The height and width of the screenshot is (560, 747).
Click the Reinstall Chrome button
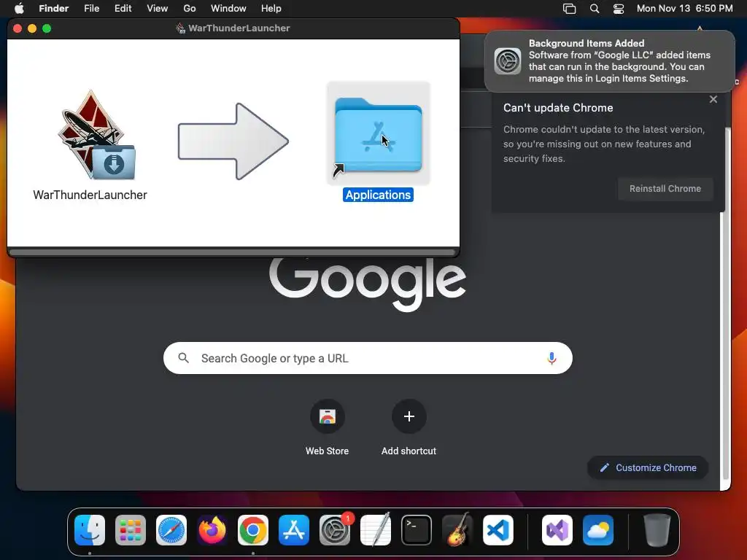coord(665,189)
